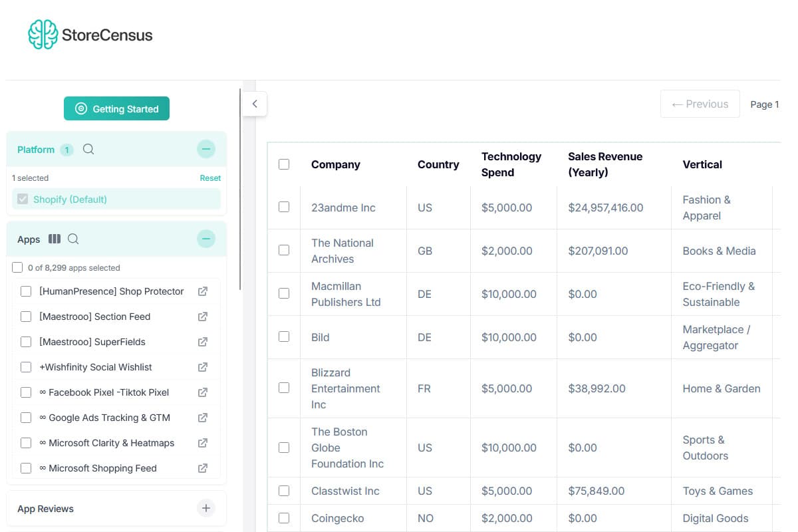Select all 8,299 apps checkbox

pyautogui.click(x=17, y=267)
